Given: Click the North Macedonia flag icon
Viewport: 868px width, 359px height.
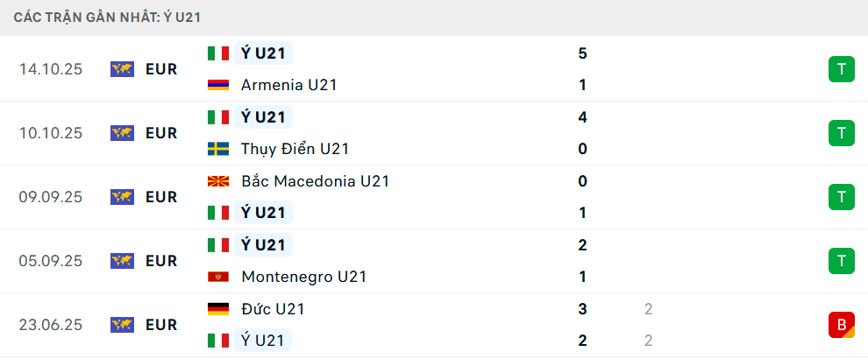Looking at the screenshot, I should [x=218, y=181].
